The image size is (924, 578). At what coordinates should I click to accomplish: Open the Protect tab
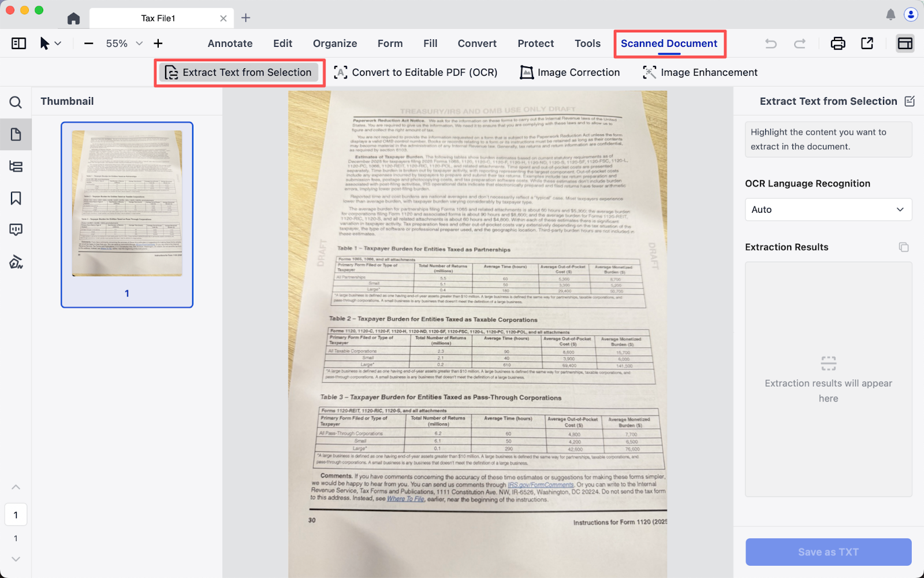tap(535, 43)
